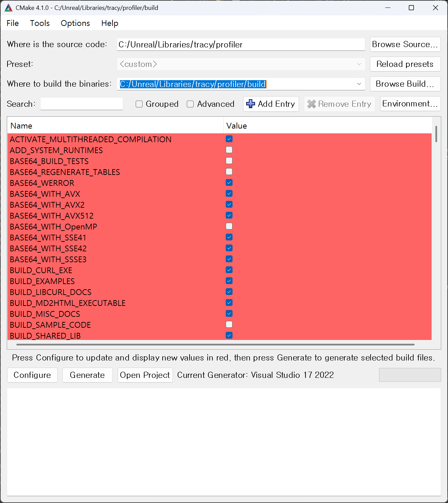
Task: Click the blue plus Add Entry icon
Action: tap(251, 104)
